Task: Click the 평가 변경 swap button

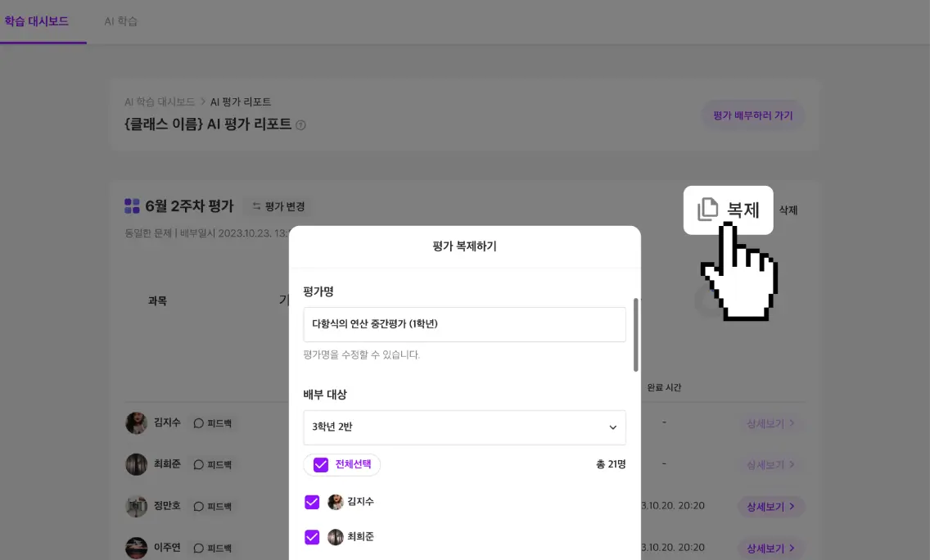Action: 279,206
